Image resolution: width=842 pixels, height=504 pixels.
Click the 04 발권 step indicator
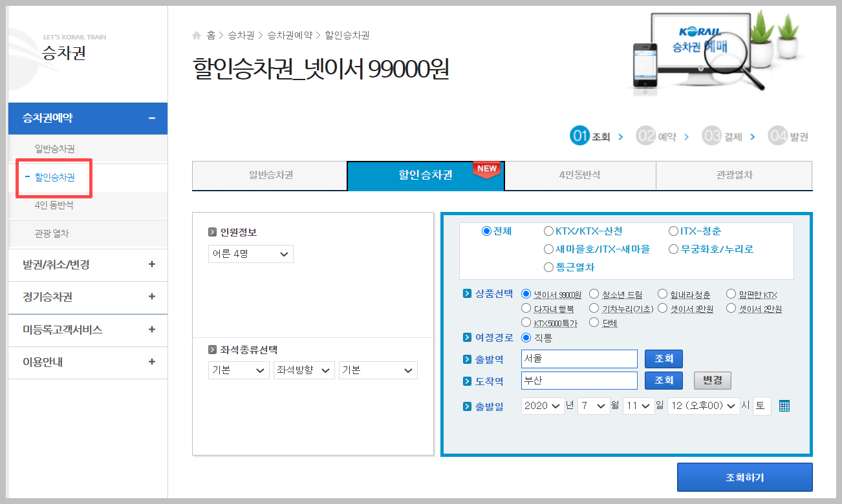(x=788, y=136)
